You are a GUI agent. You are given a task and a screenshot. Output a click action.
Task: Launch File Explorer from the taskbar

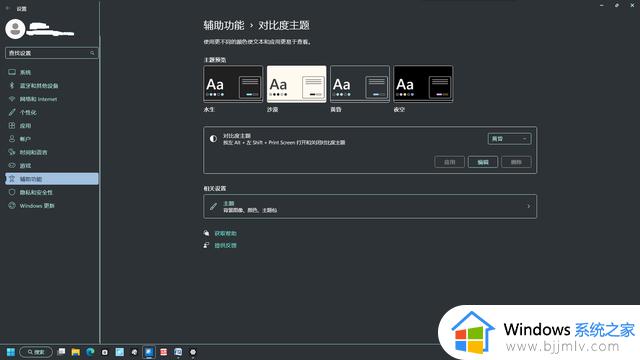(x=76, y=352)
